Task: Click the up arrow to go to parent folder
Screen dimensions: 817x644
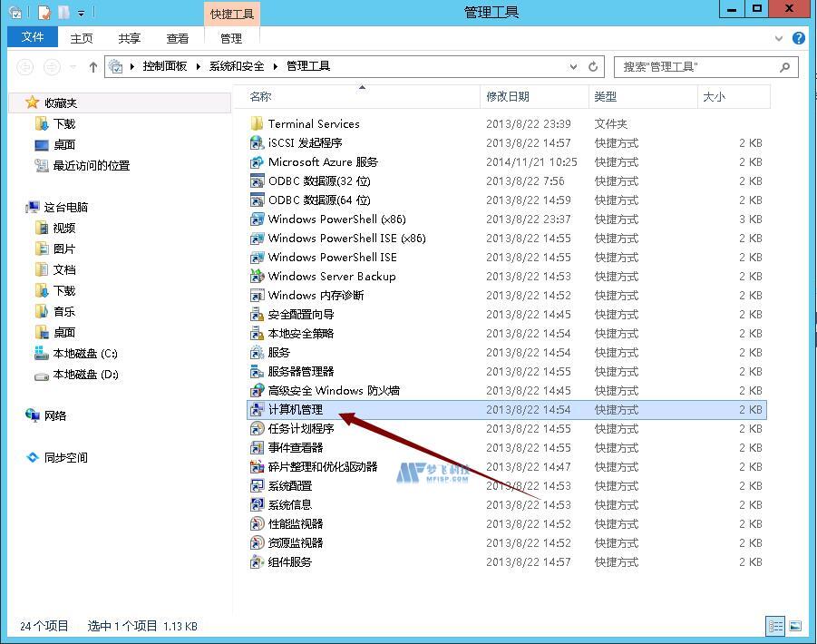Action: (x=93, y=66)
